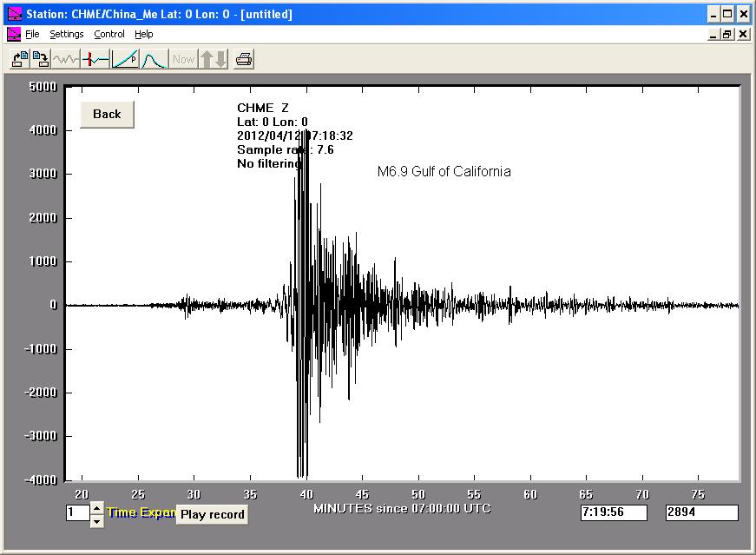Click the time expansion value field
Image resolution: width=756 pixels, height=555 pixels.
[x=76, y=513]
